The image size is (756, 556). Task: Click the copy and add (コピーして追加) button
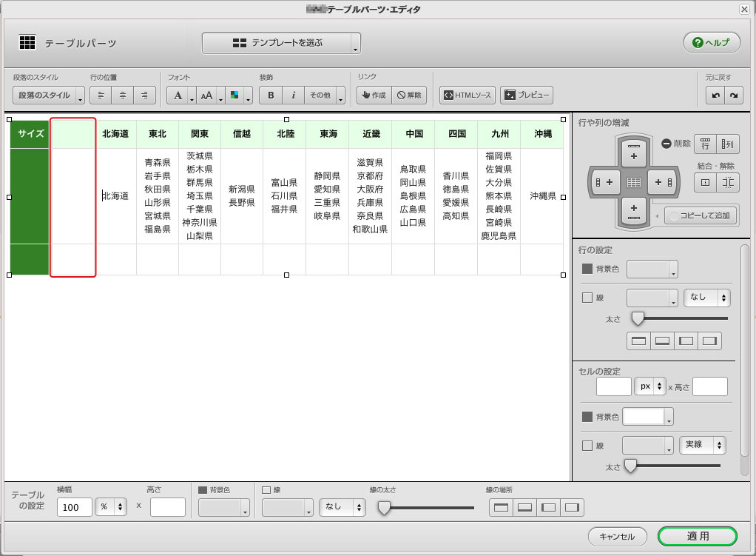[701, 215]
